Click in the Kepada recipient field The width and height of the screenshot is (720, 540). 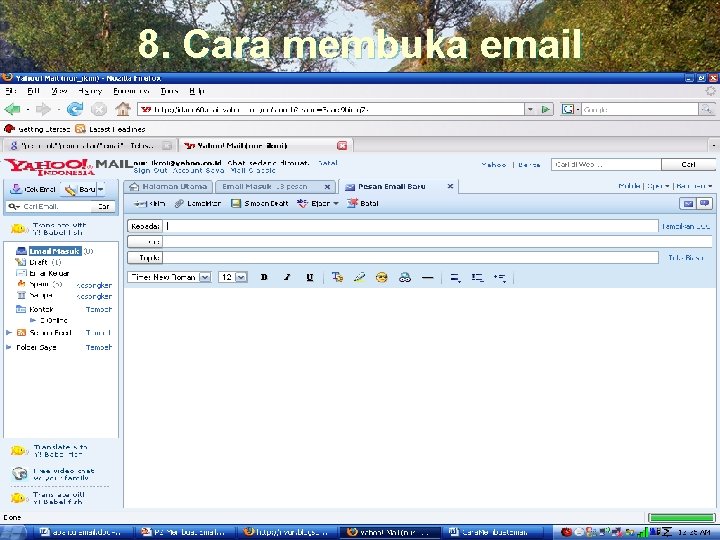point(411,226)
